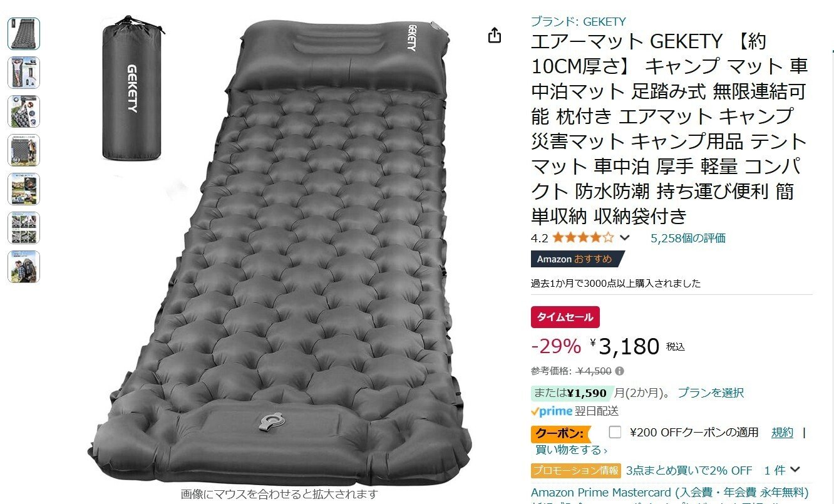The image size is (834, 504).
Task: Click the star rating icons
Action: coord(583,238)
